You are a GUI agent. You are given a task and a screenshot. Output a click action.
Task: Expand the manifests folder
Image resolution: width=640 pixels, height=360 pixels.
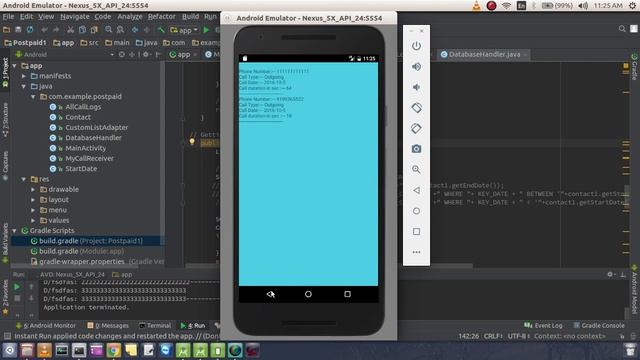click(x=24, y=76)
